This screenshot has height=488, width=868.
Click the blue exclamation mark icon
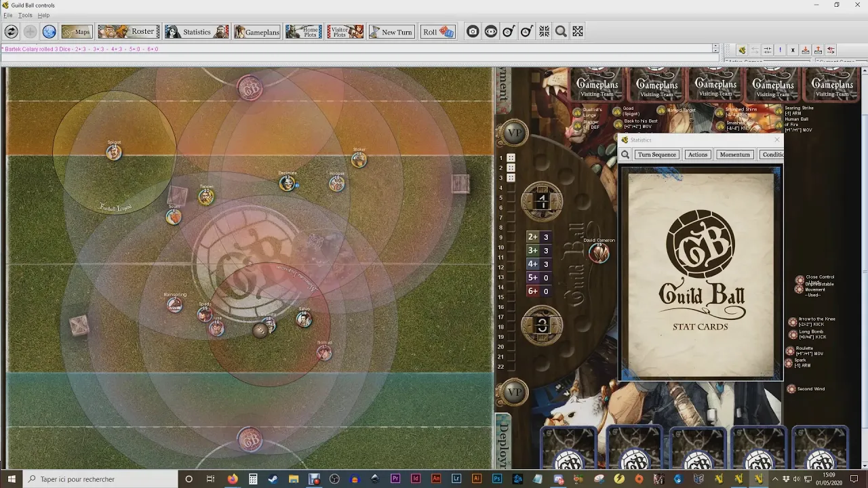click(x=781, y=50)
